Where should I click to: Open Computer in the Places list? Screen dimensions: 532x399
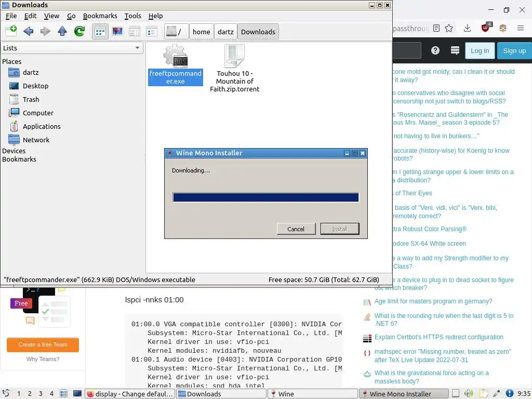tap(38, 113)
